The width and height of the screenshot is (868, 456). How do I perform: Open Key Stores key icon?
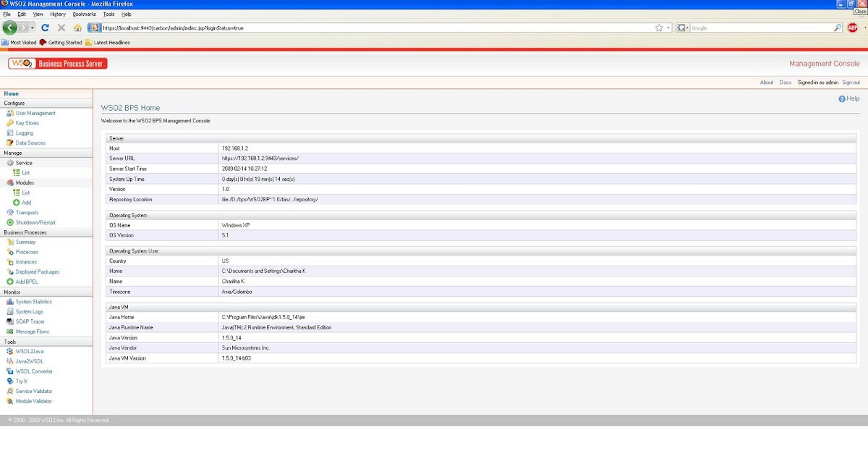[9, 123]
